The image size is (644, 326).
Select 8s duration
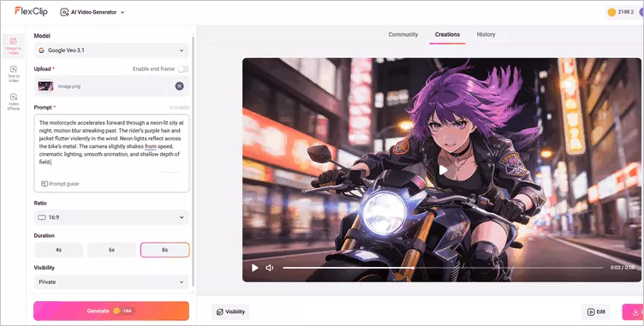click(164, 250)
